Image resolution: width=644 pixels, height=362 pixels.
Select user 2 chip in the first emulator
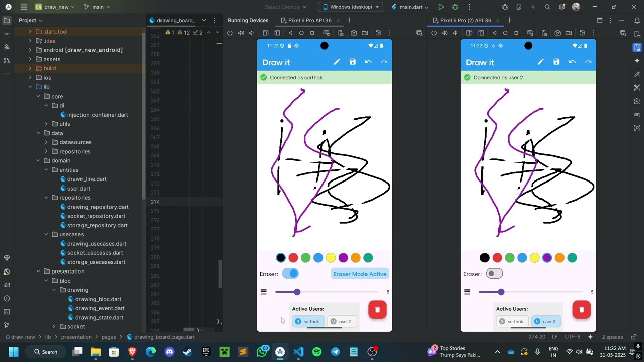click(341, 321)
